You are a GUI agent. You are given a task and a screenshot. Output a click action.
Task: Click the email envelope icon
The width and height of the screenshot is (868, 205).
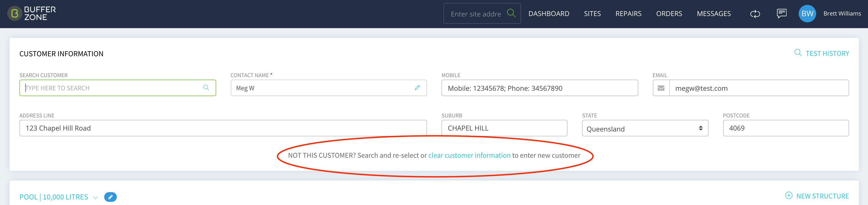point(661,88)
